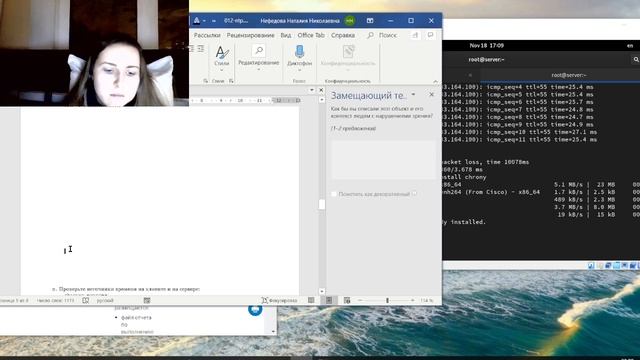
Task: Open alt text pane options dropdown arrow
Action: [413, 95]
